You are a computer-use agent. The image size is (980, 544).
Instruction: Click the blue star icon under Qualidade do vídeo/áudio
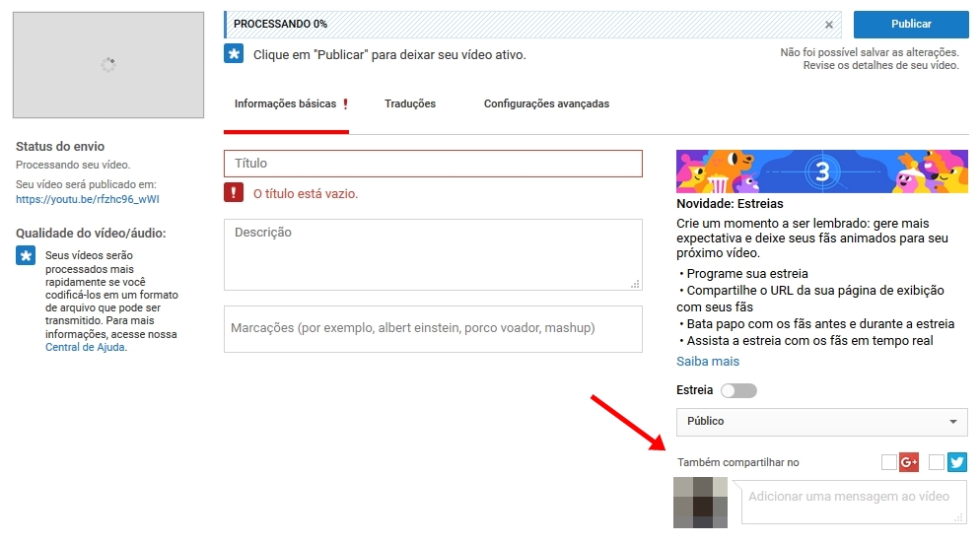(x=26, y=255)
